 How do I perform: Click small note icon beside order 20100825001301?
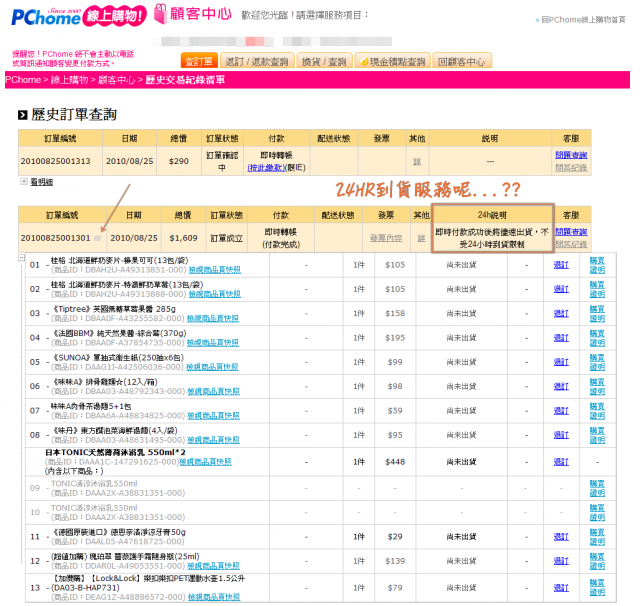97,238
